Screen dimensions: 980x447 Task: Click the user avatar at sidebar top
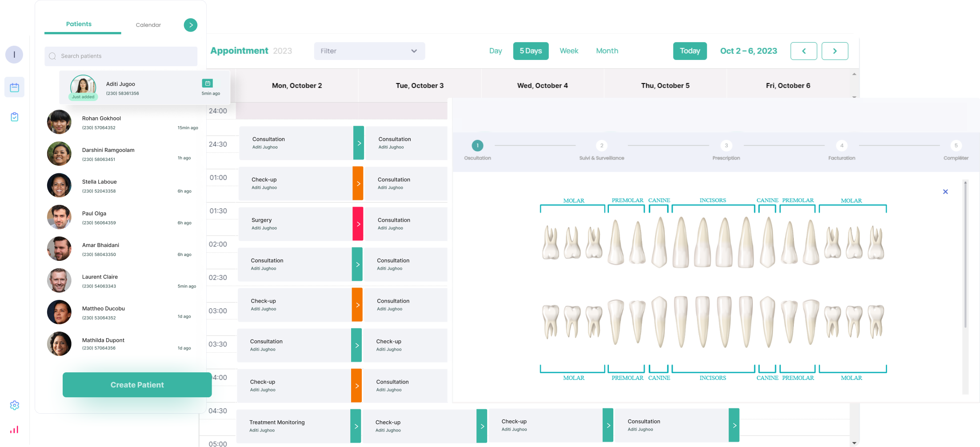(x=14, y=55)
